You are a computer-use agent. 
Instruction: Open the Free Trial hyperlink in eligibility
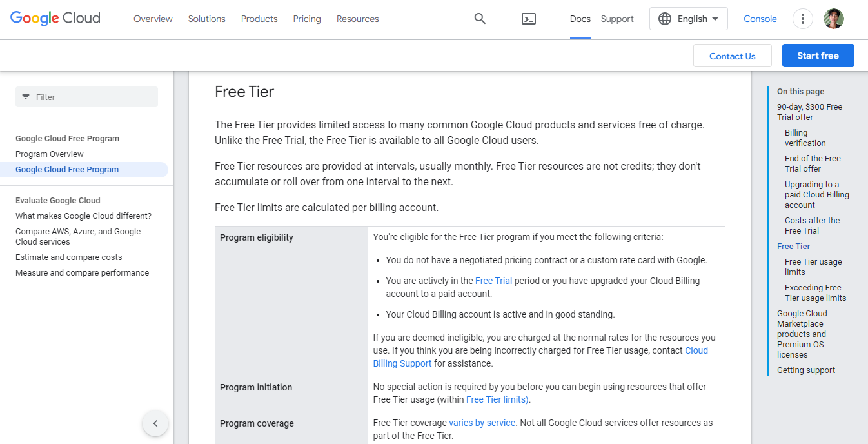[x=493, y=281]
